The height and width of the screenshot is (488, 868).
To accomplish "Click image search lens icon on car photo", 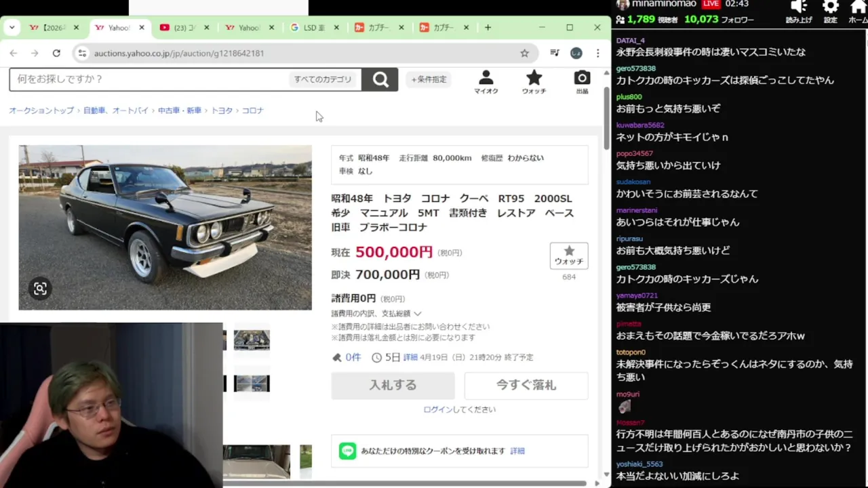I will click(x=40, y=289).
